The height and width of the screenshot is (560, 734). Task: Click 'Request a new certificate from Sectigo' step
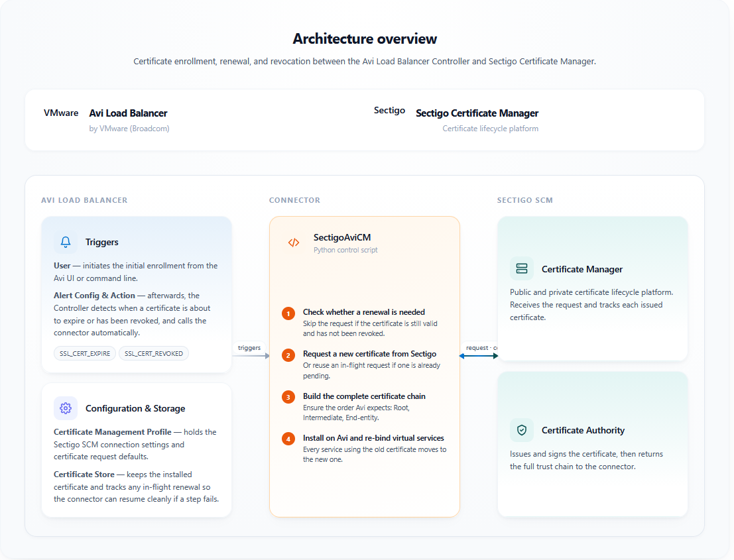click(369, 354)
